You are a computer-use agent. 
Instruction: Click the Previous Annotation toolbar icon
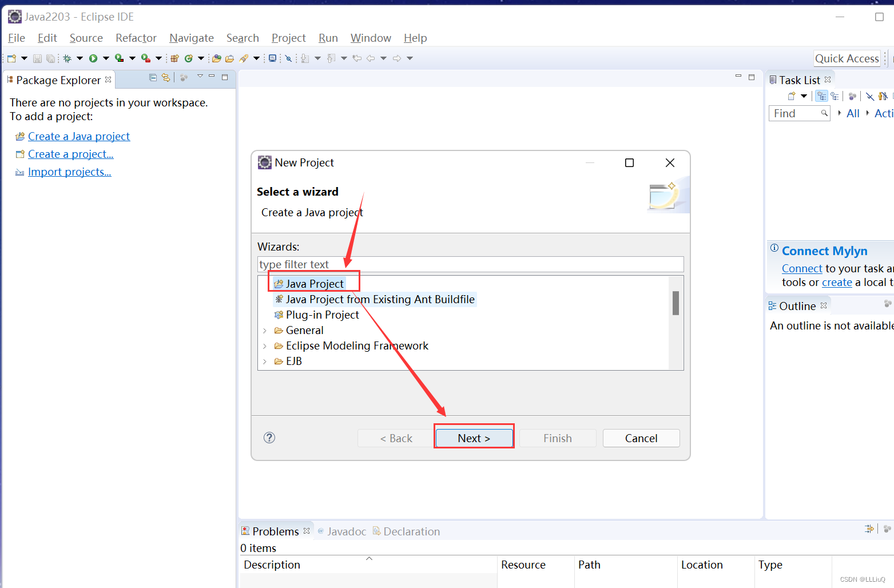331,58
